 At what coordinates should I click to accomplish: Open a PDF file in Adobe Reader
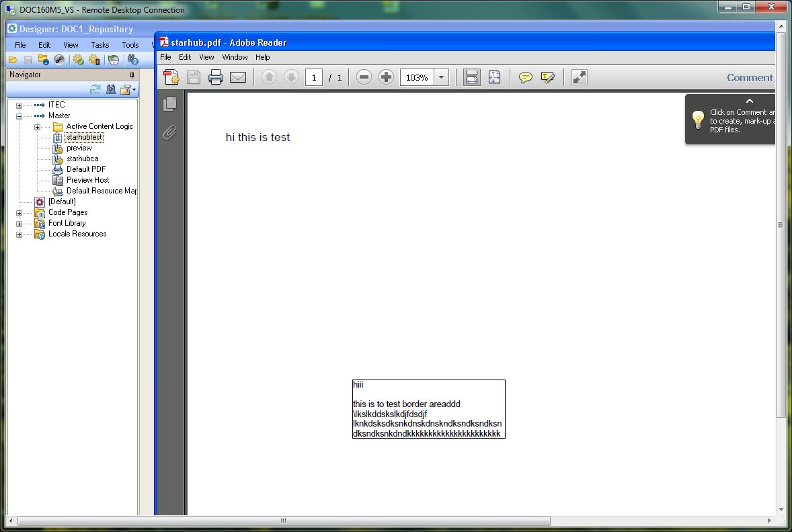pyautogui.click(x=171, y=77)
